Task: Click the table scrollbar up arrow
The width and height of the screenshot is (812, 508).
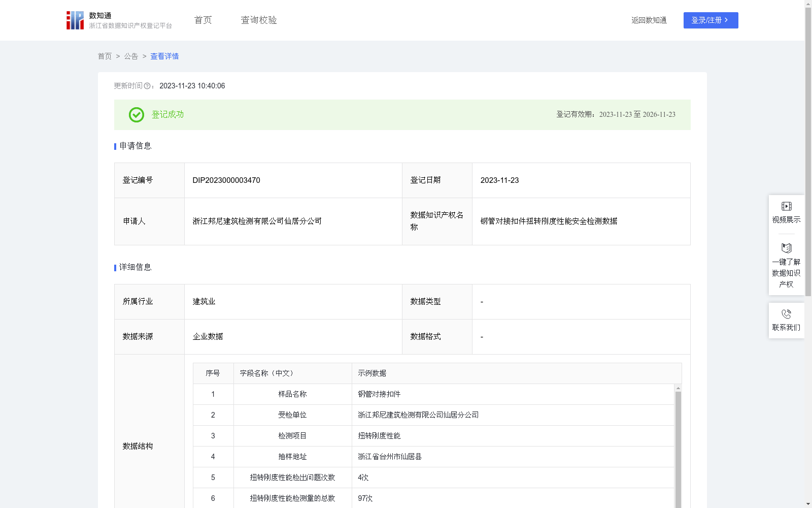Action: (678, 388)
